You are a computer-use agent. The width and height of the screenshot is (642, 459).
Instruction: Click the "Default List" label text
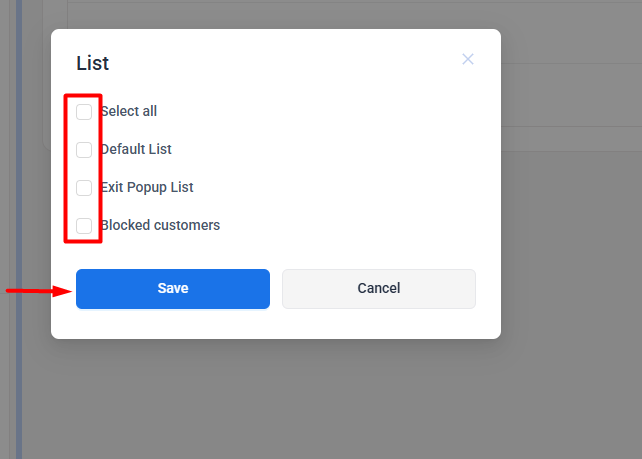point(137,150)
